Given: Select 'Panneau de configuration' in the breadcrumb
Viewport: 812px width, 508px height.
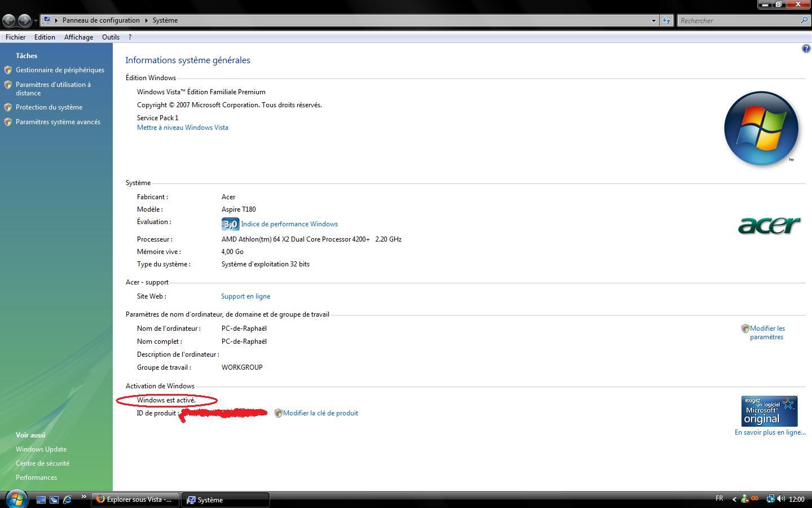Looking at the screenshot, I should [x=101, y=20].
